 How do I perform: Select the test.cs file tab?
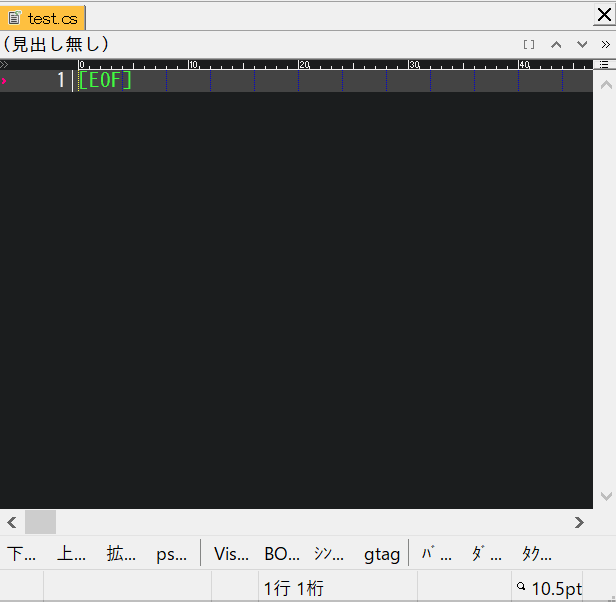(x=42, y=18)
